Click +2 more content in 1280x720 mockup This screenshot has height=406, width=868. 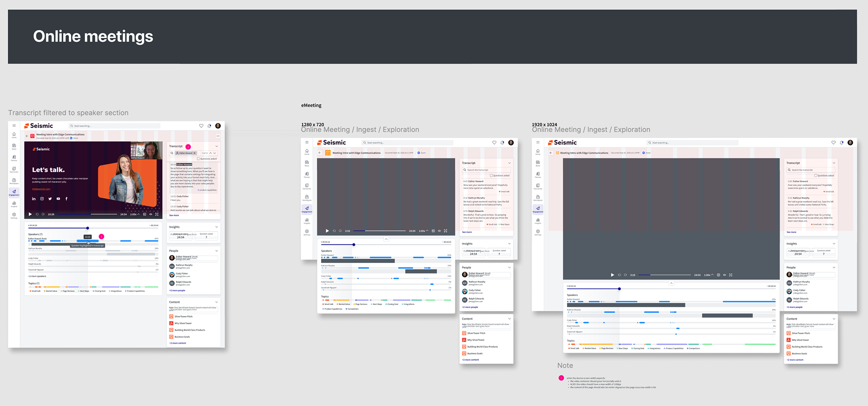tap(471, 360)
